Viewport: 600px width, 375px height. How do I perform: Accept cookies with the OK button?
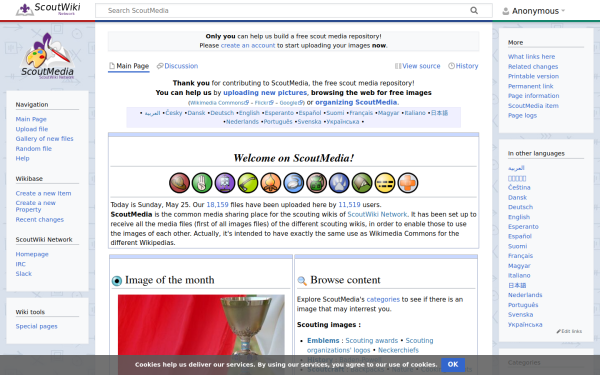(453, 364)
